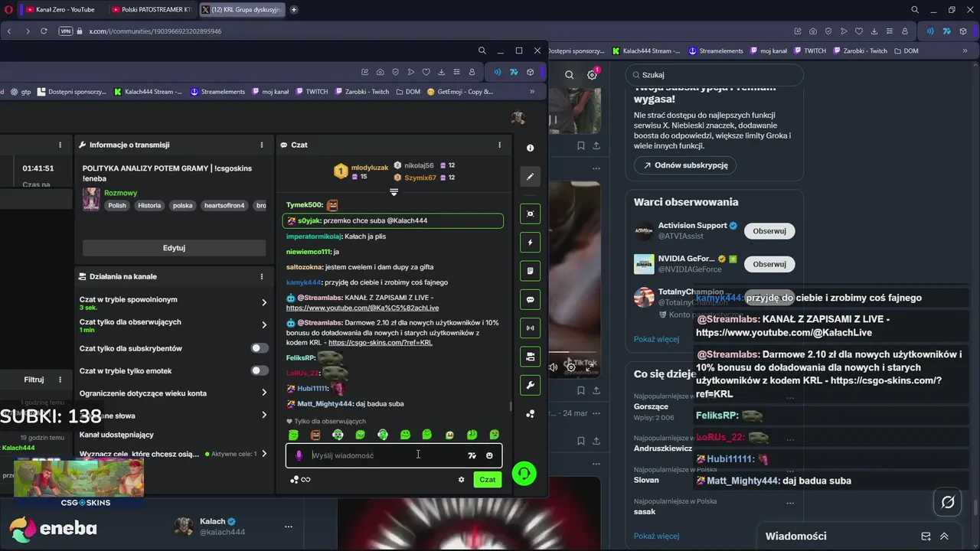Image resolution: width=980 pixels, height=551 pixels.
Task: Follow NVIDIA GeForce with Obserwuj button
Action: [769, 264]
